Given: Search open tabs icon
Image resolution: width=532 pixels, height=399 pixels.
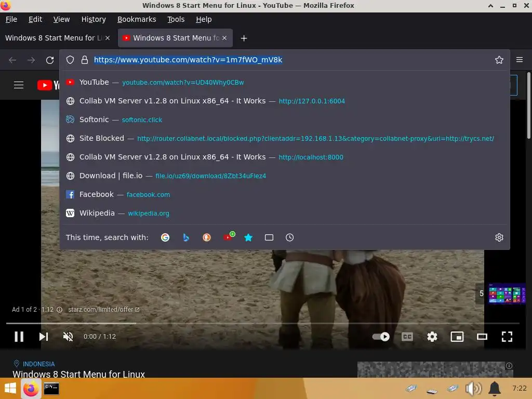Looking at the screenshot, I should click(269, 237).
